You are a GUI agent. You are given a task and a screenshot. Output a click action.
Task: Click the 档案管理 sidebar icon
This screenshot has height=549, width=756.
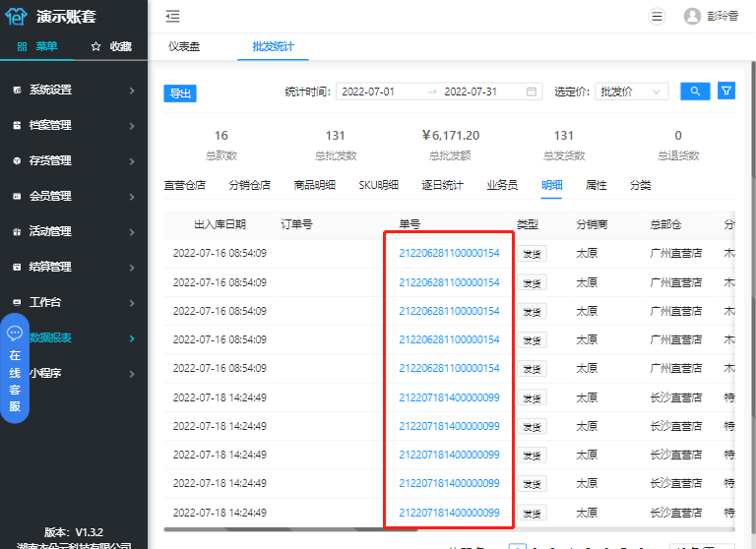pyautogui.click(x=17, y=125)
